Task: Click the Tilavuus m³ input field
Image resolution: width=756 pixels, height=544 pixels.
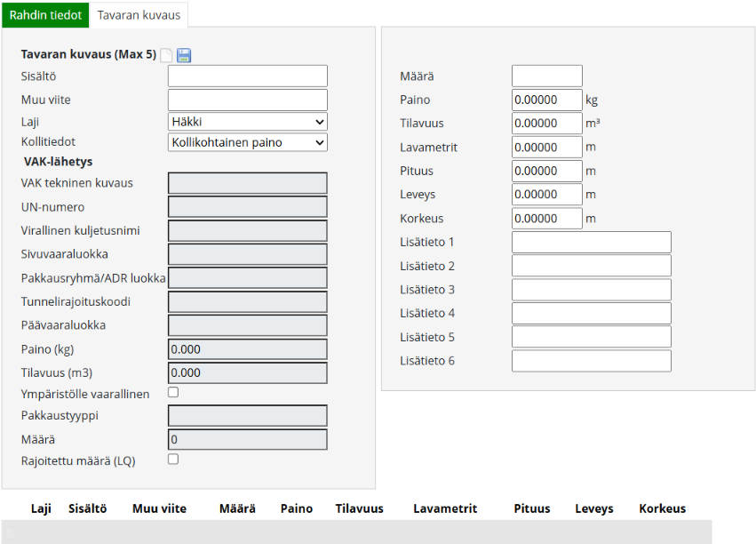Action: (546, 124)
